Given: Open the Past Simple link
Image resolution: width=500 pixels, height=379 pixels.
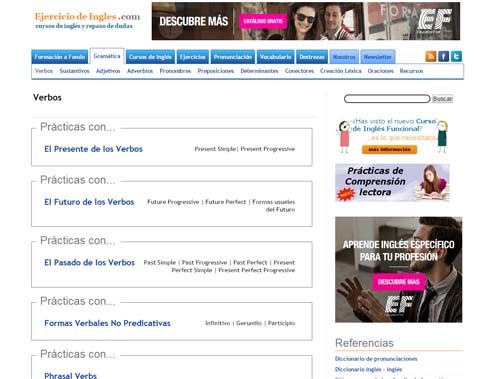Looking at the screenshot, I should click(160, 263).
